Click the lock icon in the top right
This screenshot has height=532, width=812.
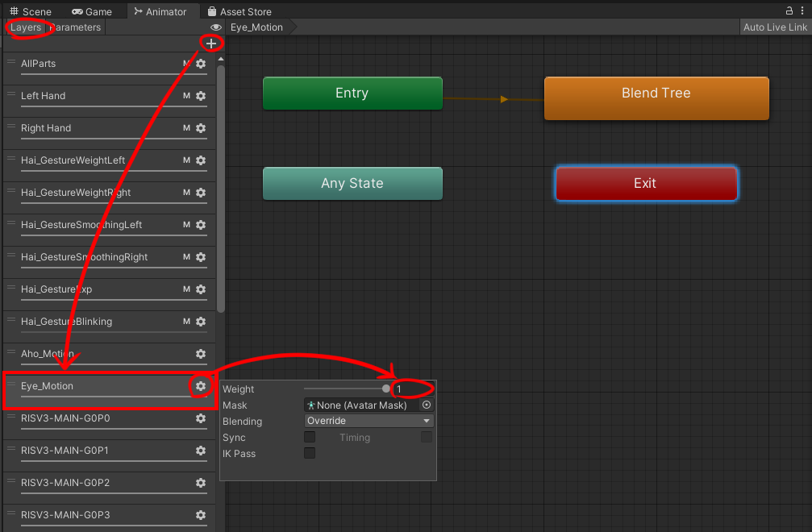click(789, 11)
